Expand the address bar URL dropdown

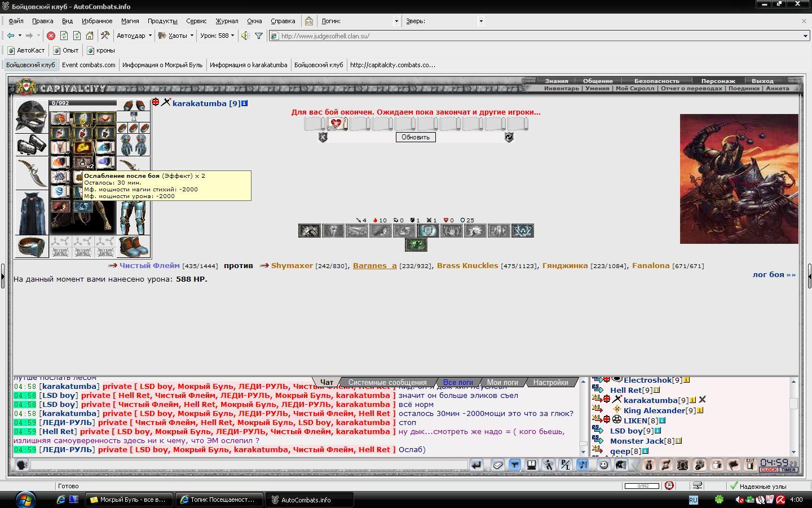coord(805,36)
